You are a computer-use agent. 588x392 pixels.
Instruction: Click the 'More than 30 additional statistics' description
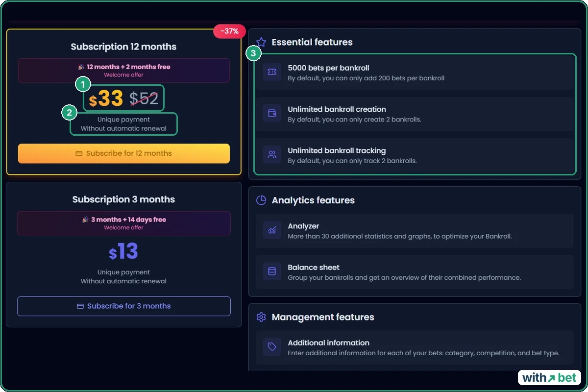click(400, 236)
